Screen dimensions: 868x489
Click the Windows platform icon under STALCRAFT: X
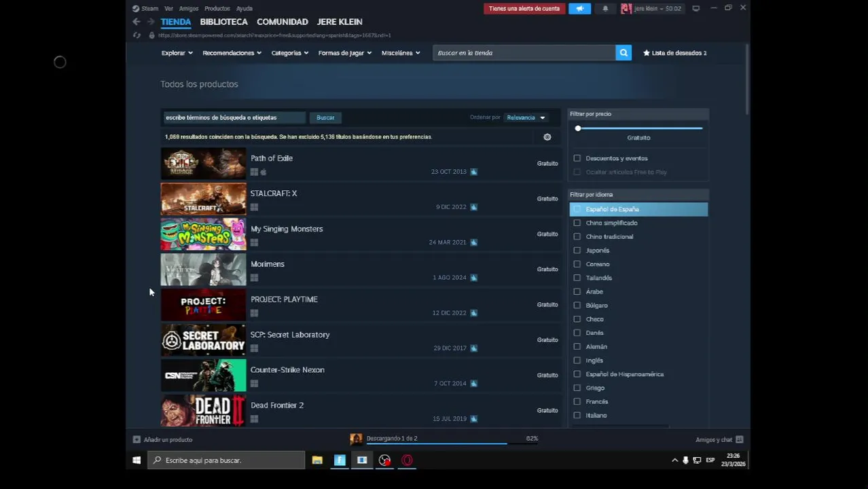coord(254,207)
